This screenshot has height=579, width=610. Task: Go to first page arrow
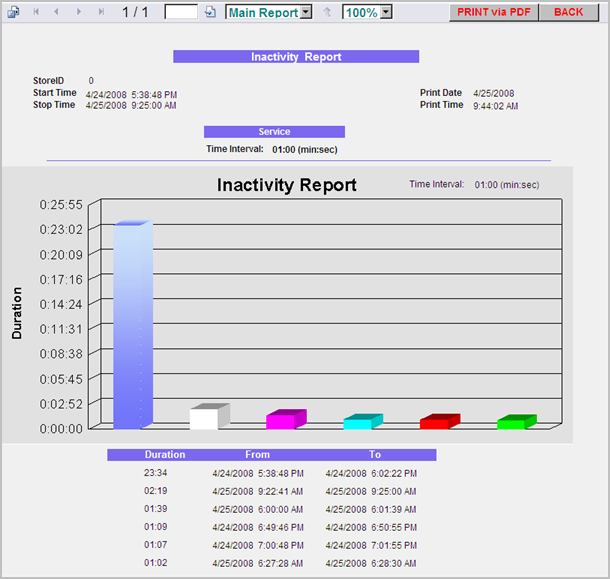(x=36, y=12)
